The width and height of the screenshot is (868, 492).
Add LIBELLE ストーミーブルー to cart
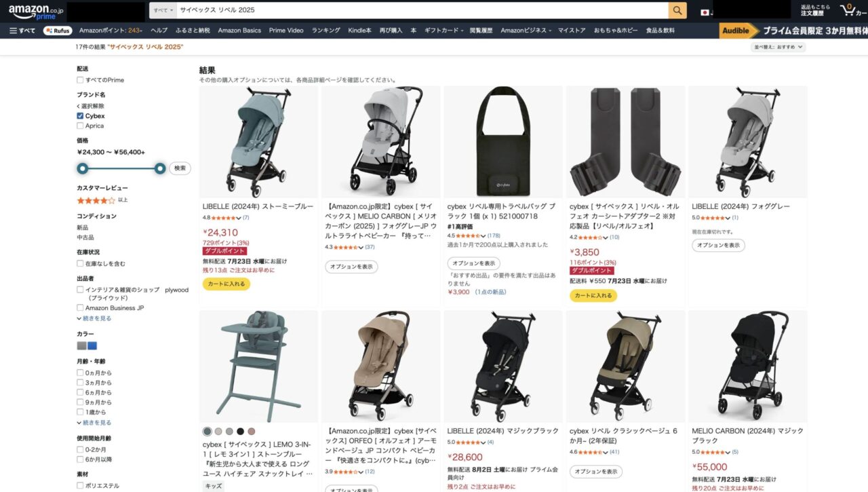[x=226, y=284]
